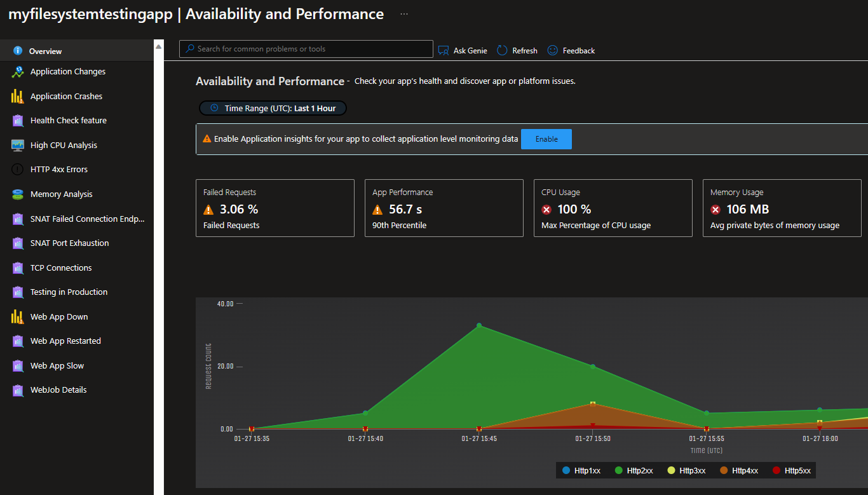Click the search for common problems field
This screenshot has height=495, width=868.
point(306,49)
